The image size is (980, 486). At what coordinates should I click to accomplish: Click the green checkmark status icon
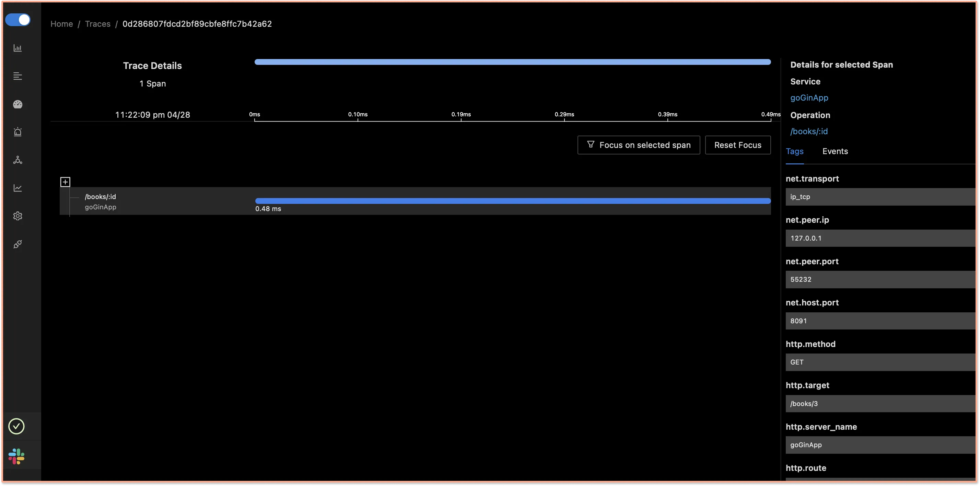point(16,426)
